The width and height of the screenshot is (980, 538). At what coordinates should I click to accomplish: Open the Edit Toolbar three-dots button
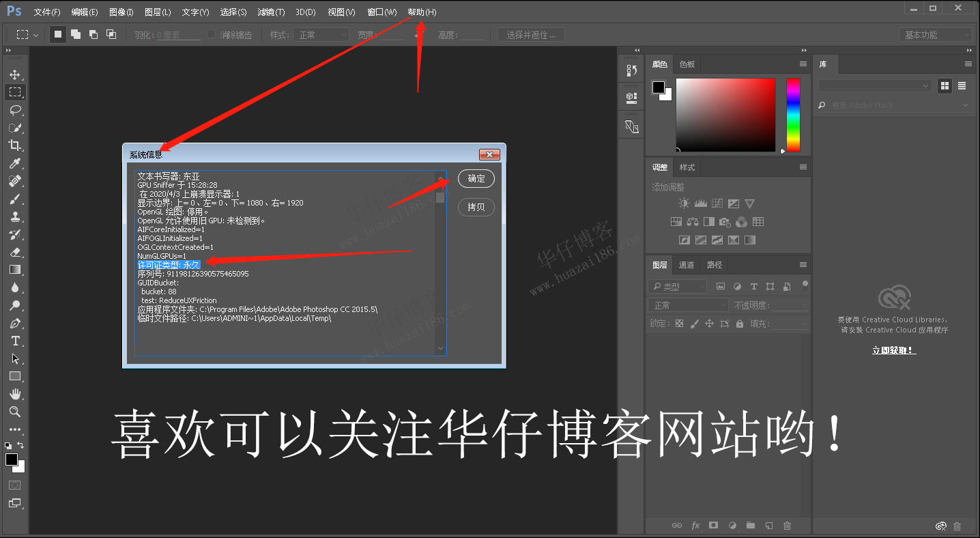[x=14, y=429]
